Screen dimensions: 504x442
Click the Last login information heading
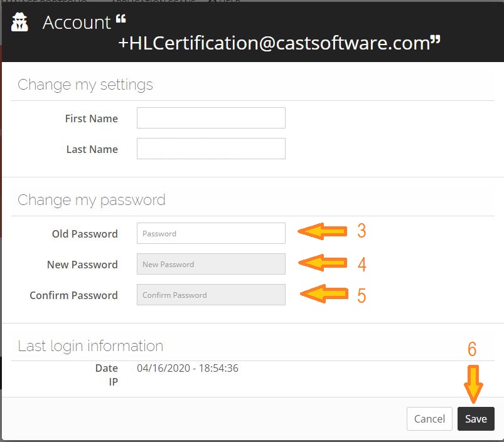[x=90, y=346]
